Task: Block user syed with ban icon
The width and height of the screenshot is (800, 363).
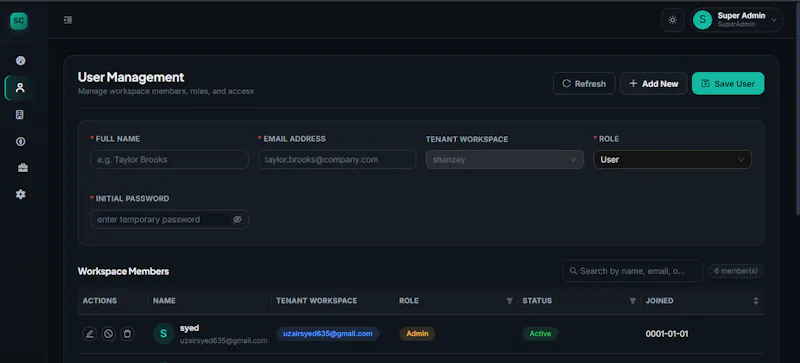Action: 108,334
